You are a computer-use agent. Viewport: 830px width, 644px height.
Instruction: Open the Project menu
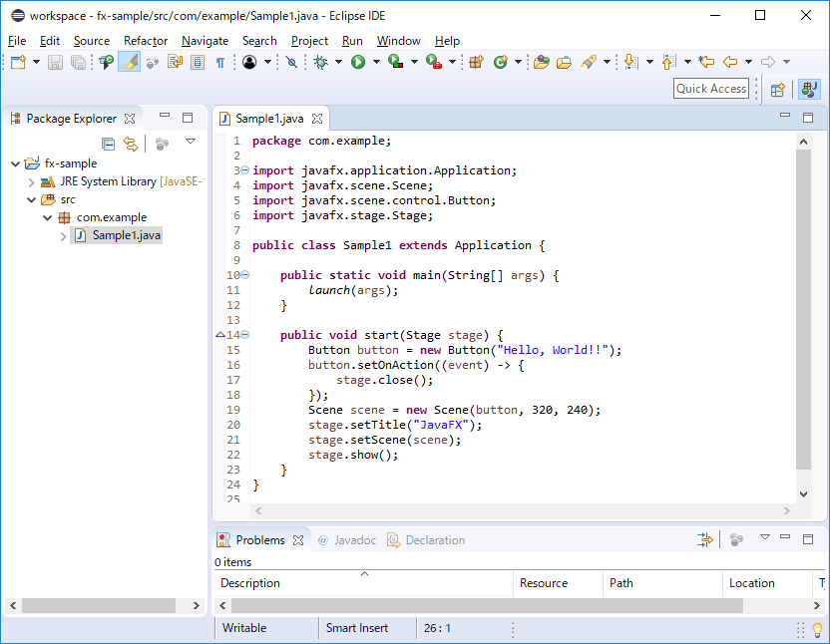309,41
